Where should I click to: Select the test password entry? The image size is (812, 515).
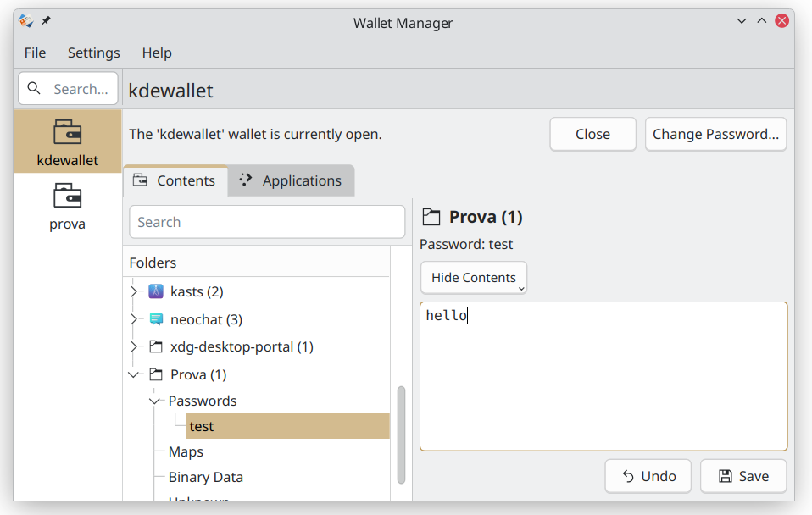click(288, 426)
